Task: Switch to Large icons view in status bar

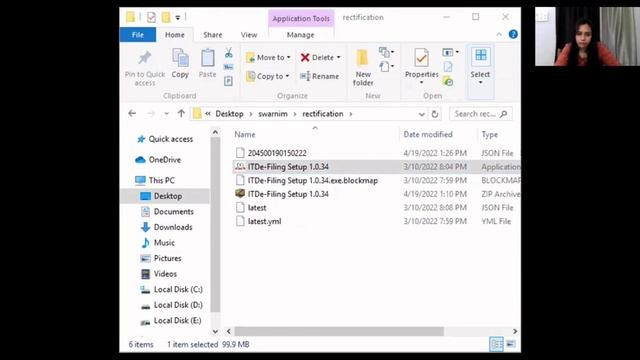Action: [511, 344]
